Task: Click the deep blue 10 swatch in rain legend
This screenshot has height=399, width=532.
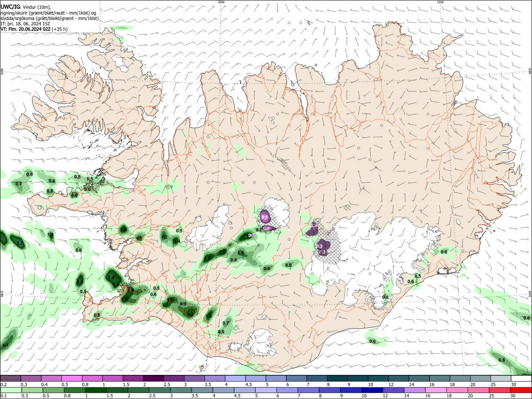Action: 372,390
